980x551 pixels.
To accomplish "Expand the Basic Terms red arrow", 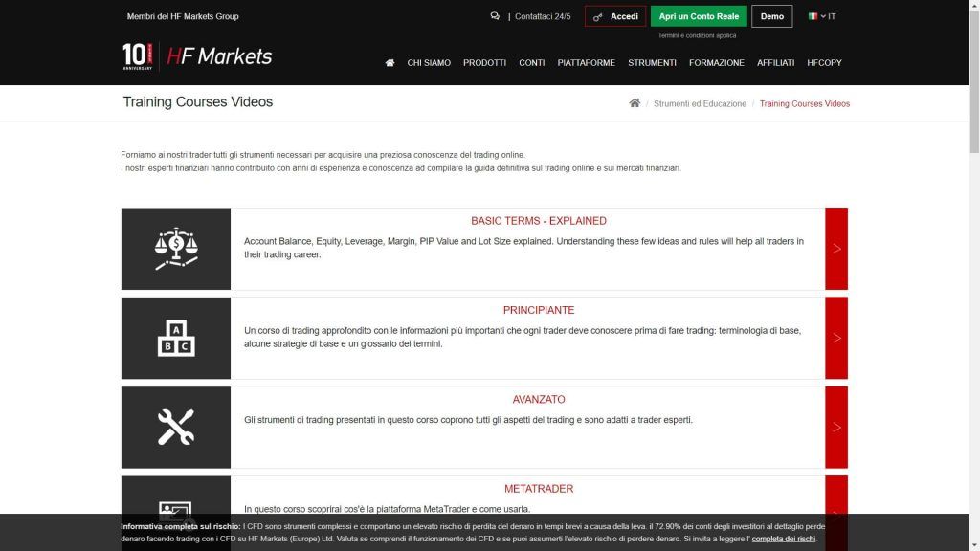I will coord(836,249).
